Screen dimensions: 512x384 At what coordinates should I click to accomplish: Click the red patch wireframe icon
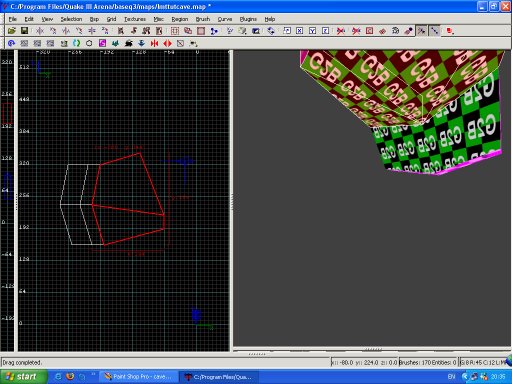tap(382, 31)
